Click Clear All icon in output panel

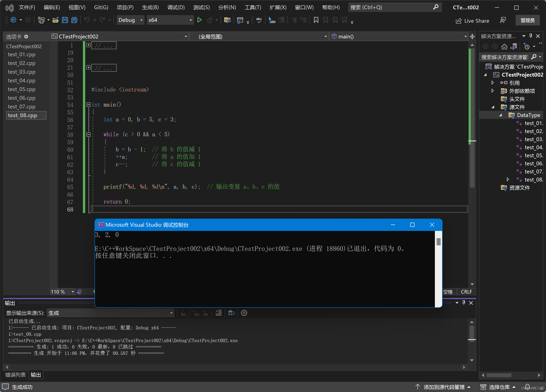tap(218, 313)
